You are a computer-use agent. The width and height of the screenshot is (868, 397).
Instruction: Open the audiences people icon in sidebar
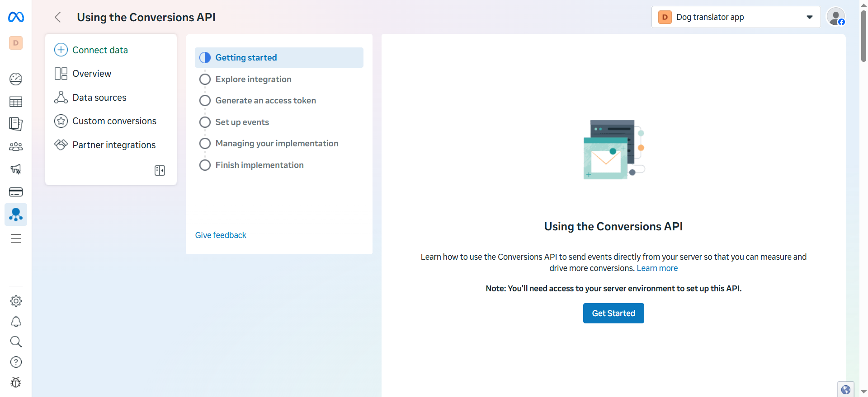point(16,146)
